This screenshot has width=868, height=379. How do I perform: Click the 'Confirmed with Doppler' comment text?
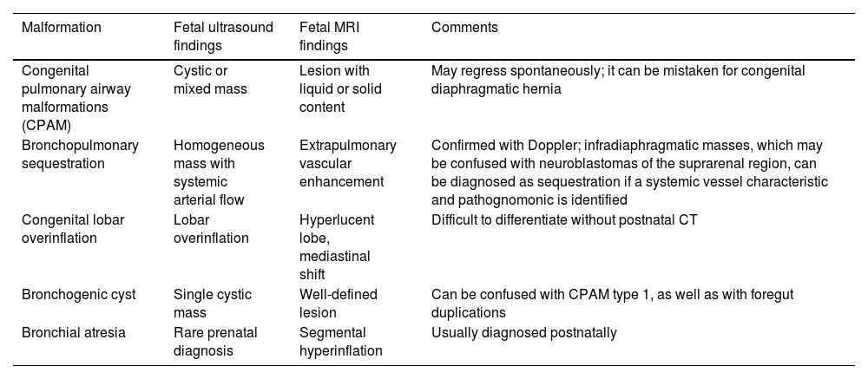coord(629,172)
